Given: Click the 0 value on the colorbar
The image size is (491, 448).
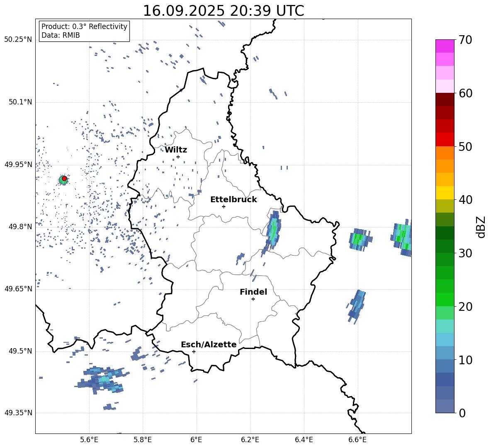Looking at the screenshot, I should point(462,413).
